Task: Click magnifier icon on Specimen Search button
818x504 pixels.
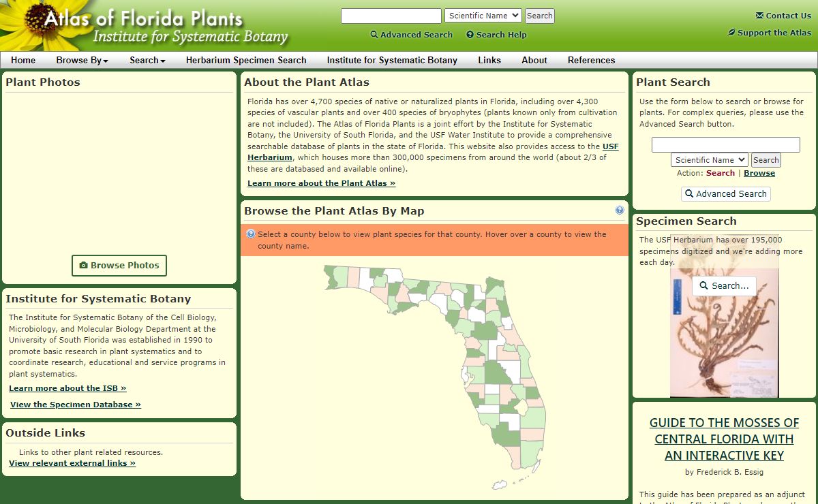Action: point(704,286)
